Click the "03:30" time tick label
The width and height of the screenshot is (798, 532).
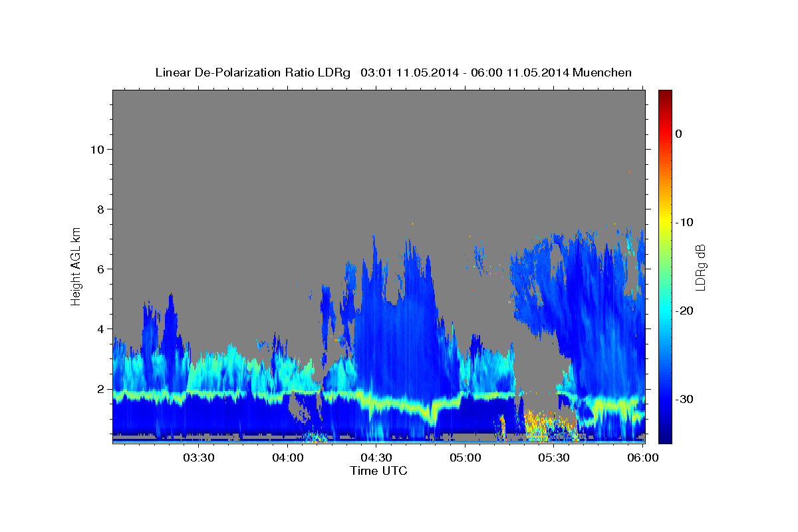click(x=198, y=458)
